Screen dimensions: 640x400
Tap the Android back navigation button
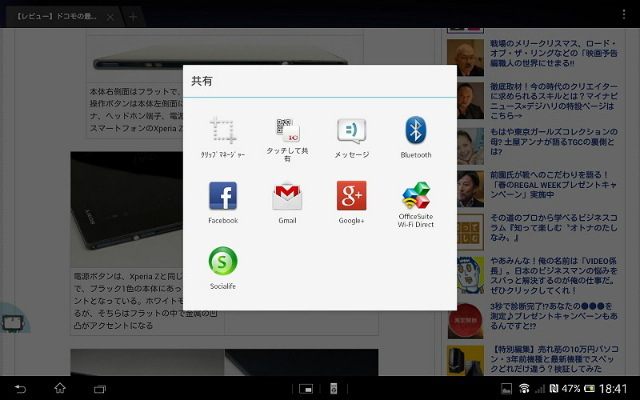click(20, 389)
